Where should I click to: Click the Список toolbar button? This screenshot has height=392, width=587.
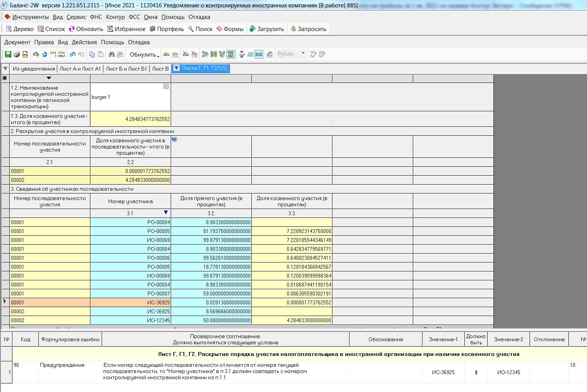click(x=51, y=29)
